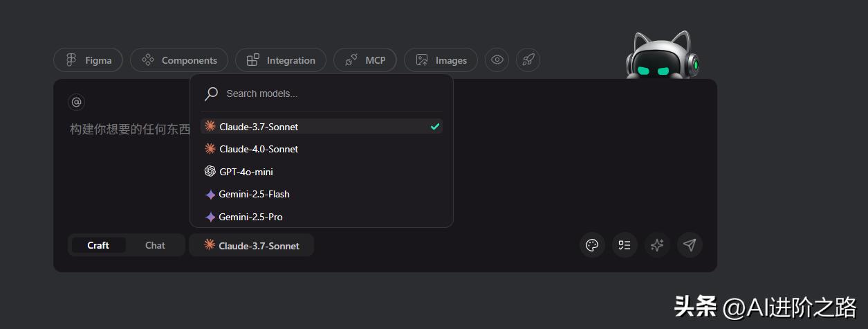Image resolution: width=868 pixels, height=329 pixels.
Task: Collapse the Claude-3.7-Sonnet model selector dropdown
Action: pos(252,245)
